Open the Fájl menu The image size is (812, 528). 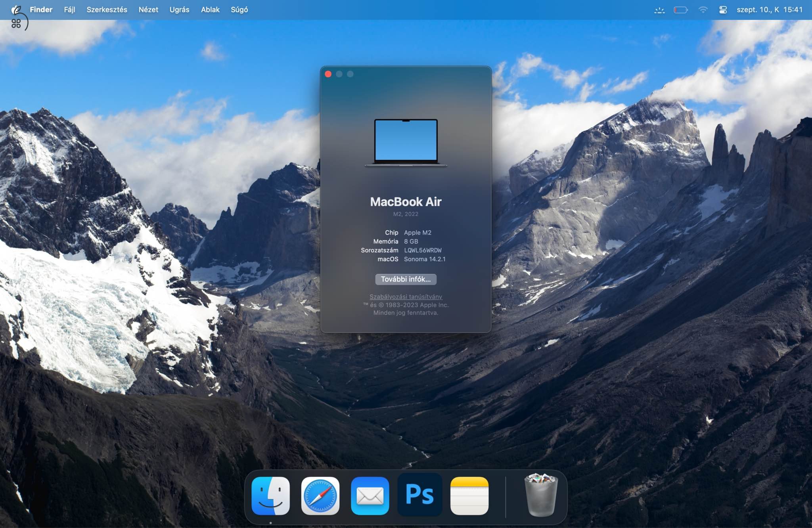point(69,10)
